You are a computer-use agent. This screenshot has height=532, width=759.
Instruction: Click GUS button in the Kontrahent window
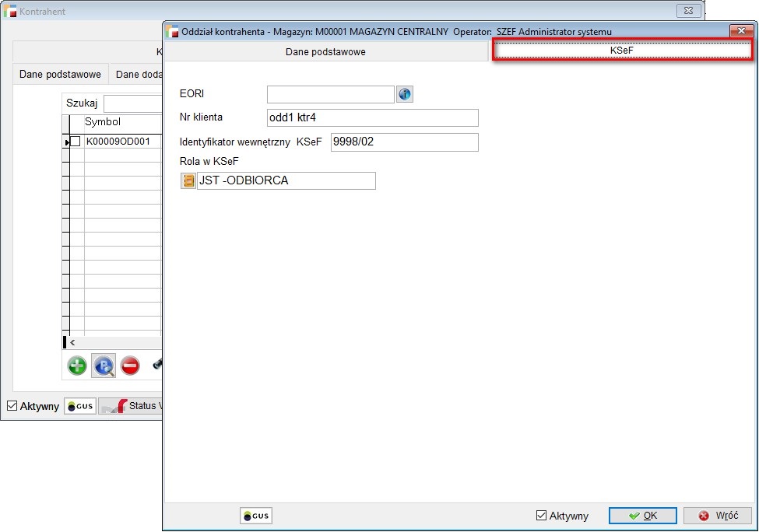click(80, 406)
